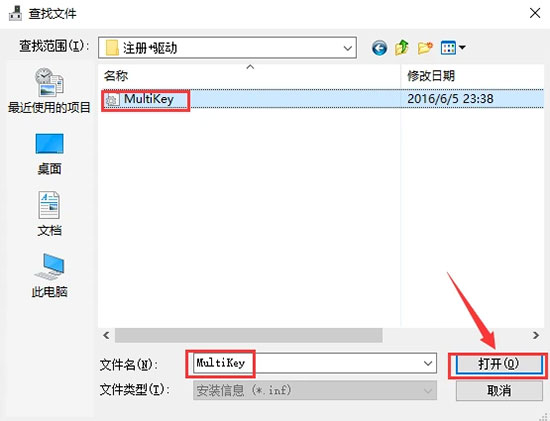Click the Cancel button
Viewport: 550px width, 421px height.
[x=499, y=390]
